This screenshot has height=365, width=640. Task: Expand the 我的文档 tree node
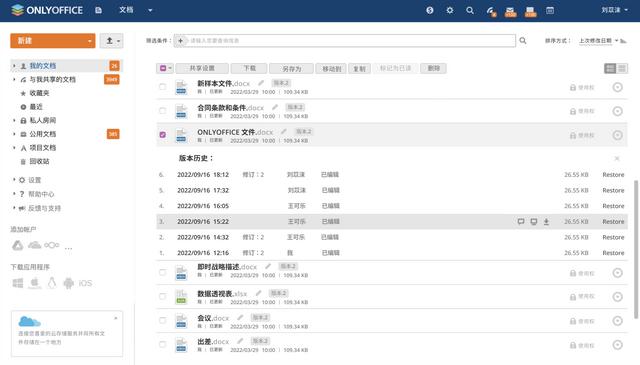[14, 66]
